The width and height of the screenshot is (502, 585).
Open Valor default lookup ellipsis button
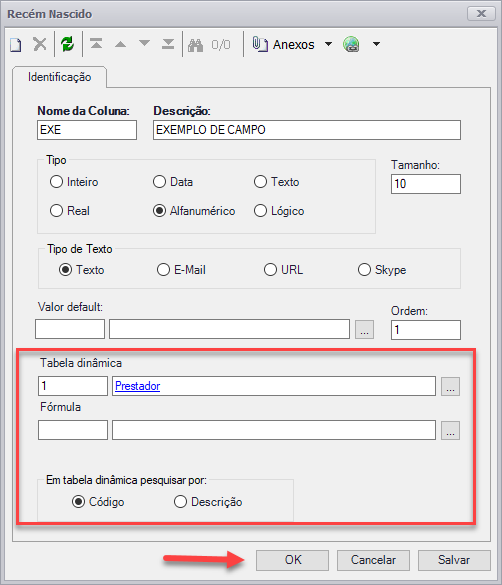point(364,329)
